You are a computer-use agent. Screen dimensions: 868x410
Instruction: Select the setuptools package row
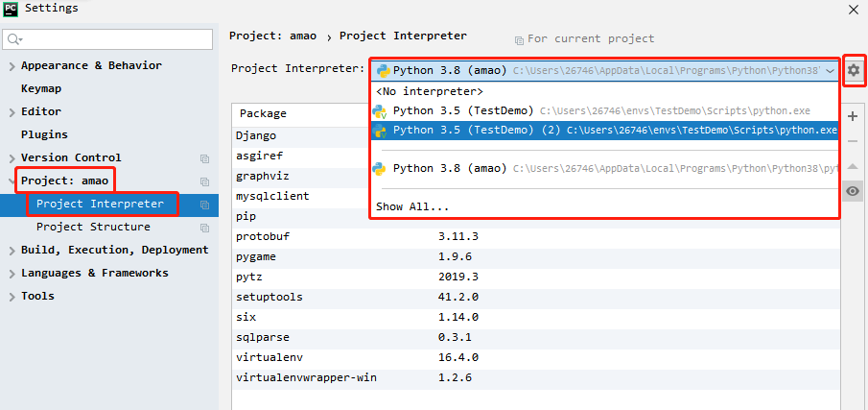coord(536,297)
